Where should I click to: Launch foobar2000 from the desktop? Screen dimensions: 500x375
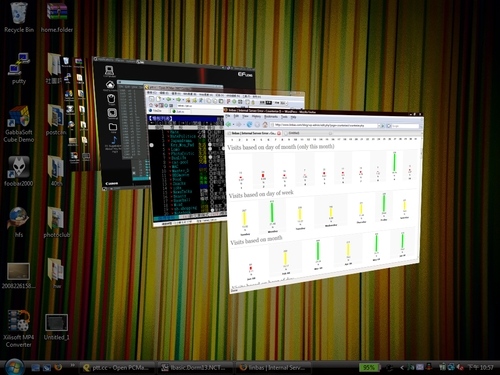click(x=19, y=171)
